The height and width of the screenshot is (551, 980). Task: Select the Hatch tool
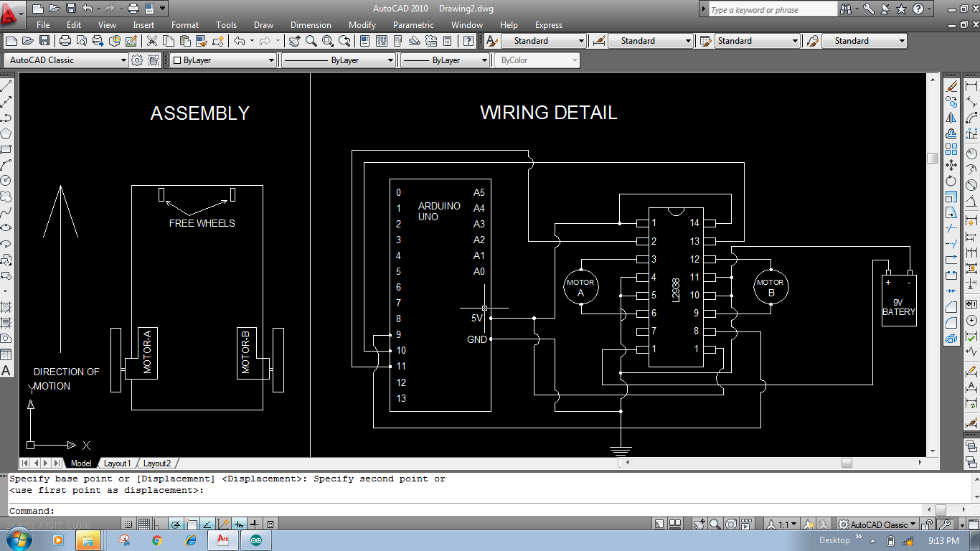coord(6,307)
